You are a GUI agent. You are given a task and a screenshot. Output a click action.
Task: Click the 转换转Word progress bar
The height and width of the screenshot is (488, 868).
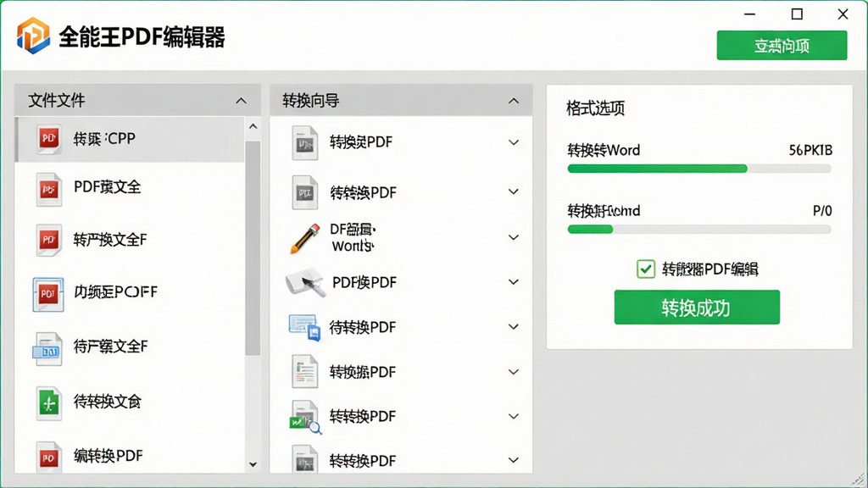click(x=699, y=169)
